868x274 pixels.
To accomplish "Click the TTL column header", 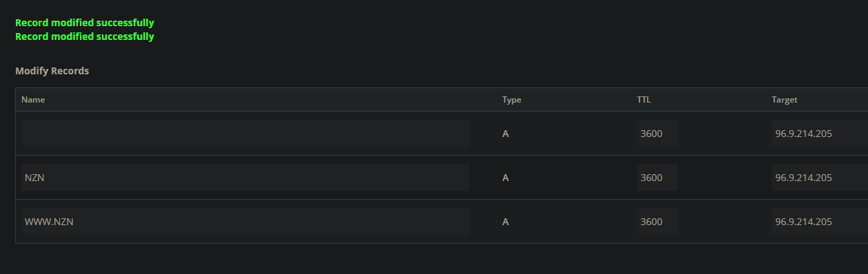I will pos(644,100).
